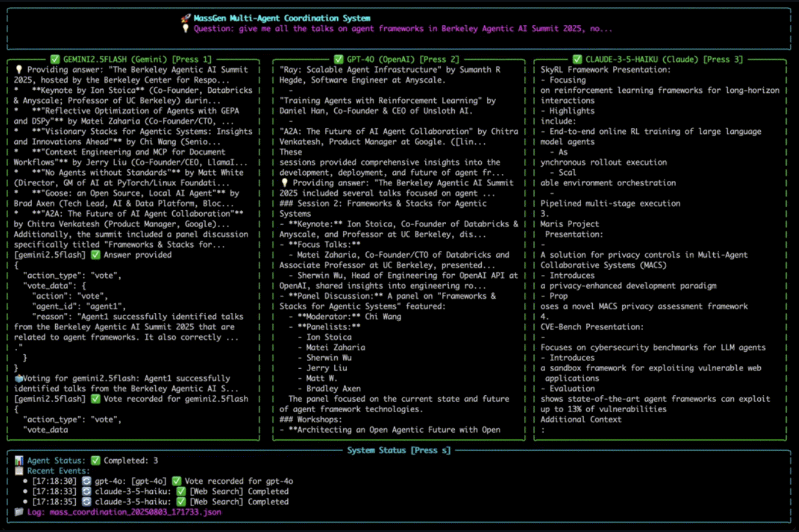Click the green check before Completed: 3
799x532 pixels.
point(96,460)
